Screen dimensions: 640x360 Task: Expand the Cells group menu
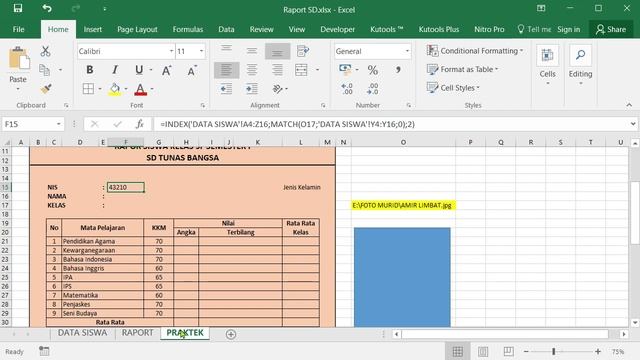(547, 66)
